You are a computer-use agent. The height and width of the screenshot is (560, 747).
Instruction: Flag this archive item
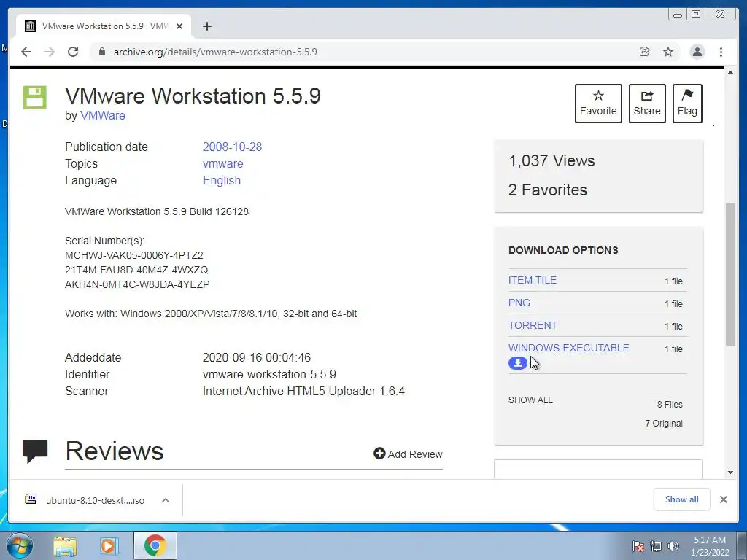pyautogui.click(x=687, y=104)
